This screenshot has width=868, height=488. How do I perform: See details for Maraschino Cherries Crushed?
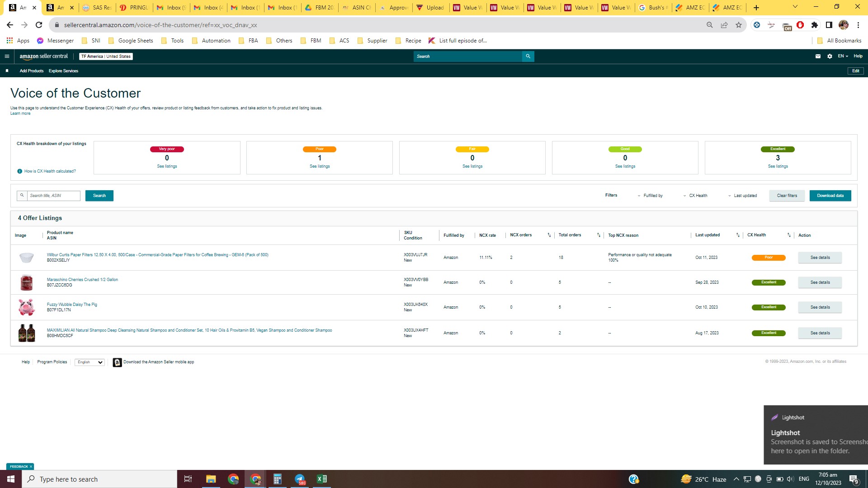[x=820, y=282]
